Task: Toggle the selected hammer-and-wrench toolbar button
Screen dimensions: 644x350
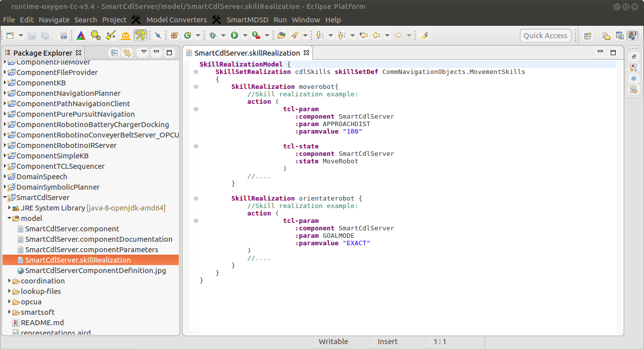Action: coord(141,35)
